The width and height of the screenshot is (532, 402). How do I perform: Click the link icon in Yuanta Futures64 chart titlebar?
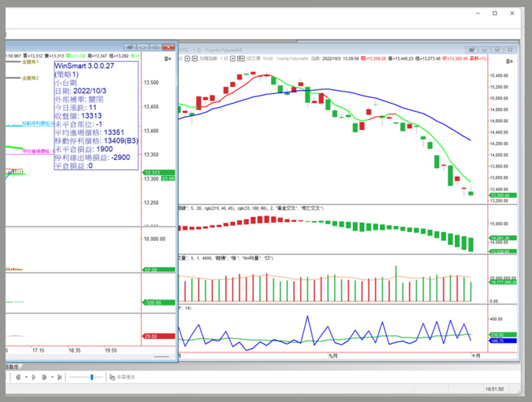pyautogui.click(x=471, y=50)
